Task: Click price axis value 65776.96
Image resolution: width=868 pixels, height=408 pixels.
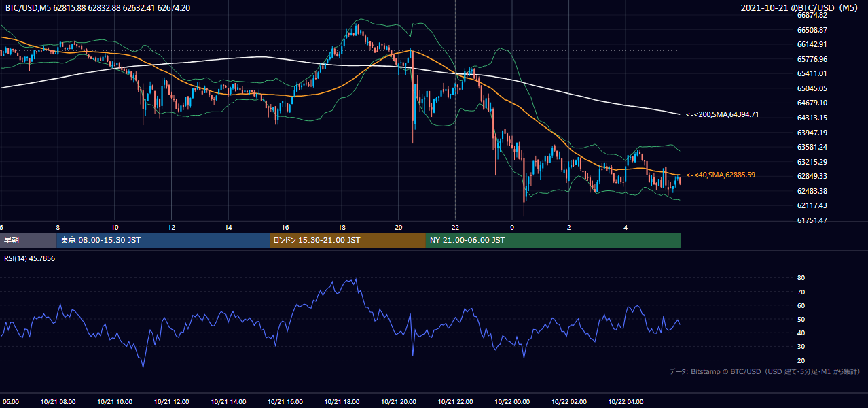Action: tap(812, 59)
